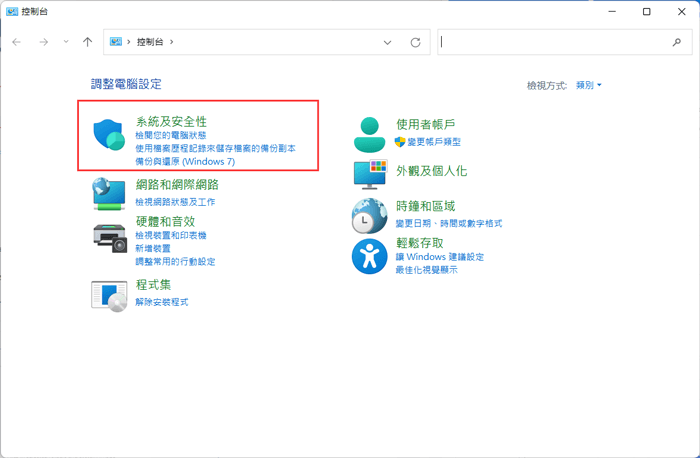Image resolution: width=700 pixels, height=458 pixels.
Task: Open 檢閱您的電腦狀態 link
Action: point(171,135)
